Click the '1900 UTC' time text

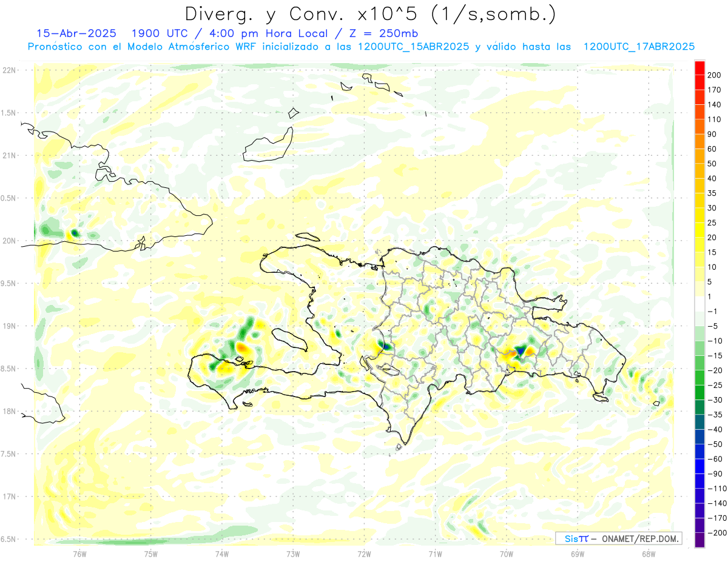(x=158, y=33)
